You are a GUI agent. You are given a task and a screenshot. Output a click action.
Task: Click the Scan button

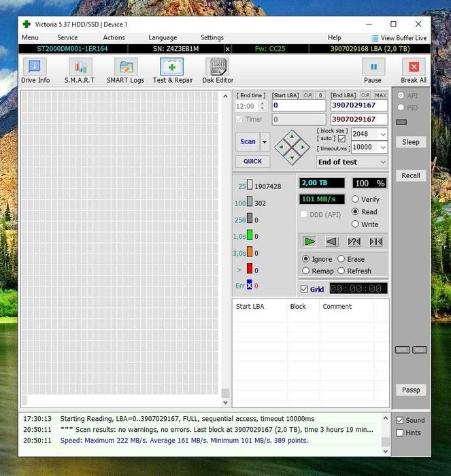point(248,141)
